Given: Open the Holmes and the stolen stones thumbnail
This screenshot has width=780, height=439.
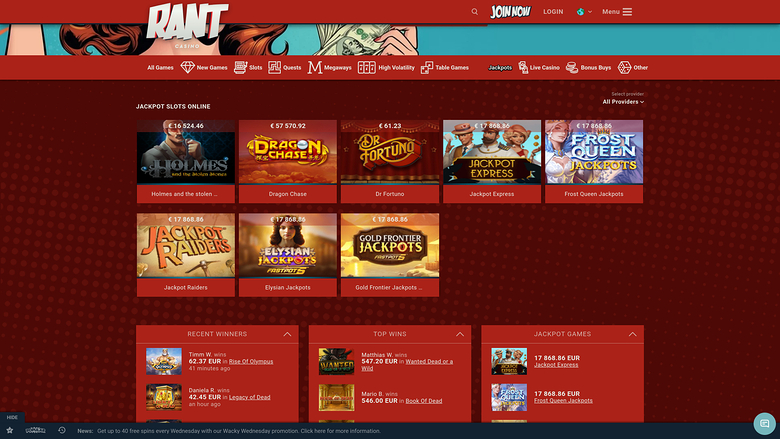Looking at the screenshot, I should click(x=186, y=152).
